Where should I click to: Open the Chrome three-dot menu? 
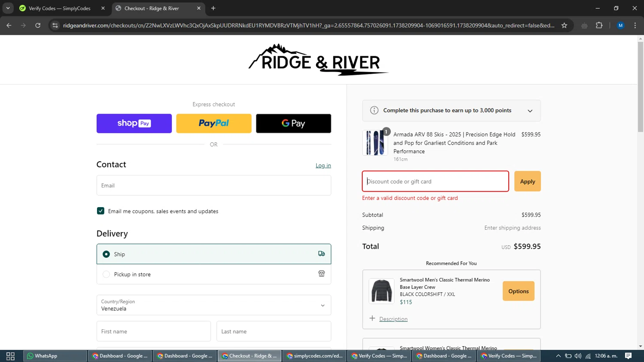click(x=635, y=25)
